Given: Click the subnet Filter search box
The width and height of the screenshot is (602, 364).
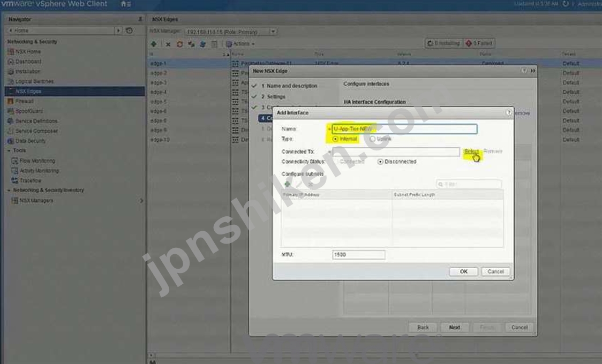Looking at the screenshot, I should (x=469, y=184).
